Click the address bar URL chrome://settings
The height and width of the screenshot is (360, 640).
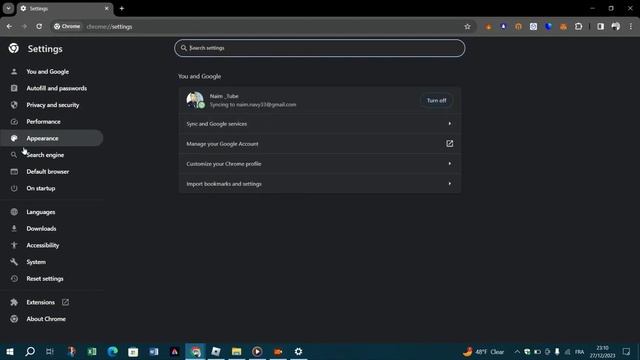click(x=109, y=27)
